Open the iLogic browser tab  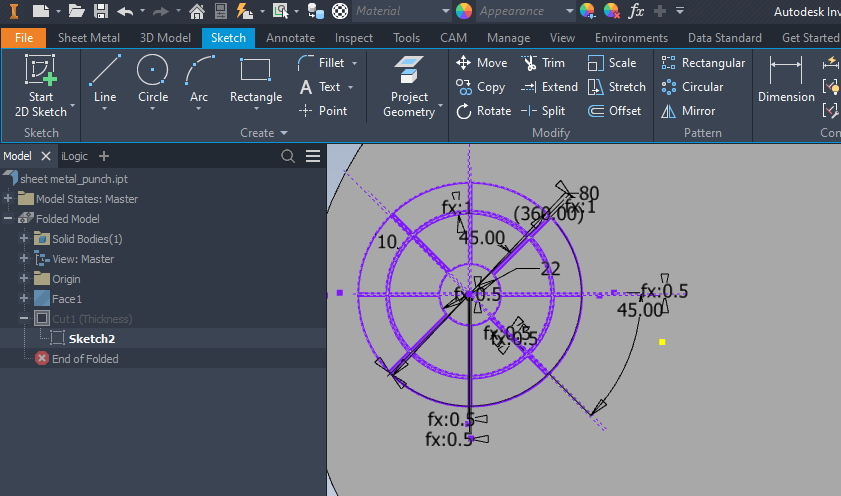[x=74, y=156]
